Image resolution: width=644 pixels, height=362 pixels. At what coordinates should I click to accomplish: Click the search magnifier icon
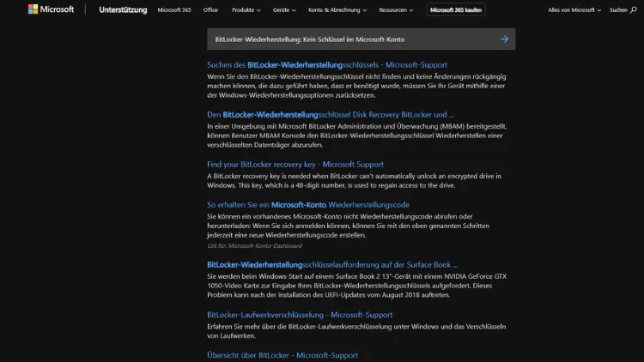[634, 9]
